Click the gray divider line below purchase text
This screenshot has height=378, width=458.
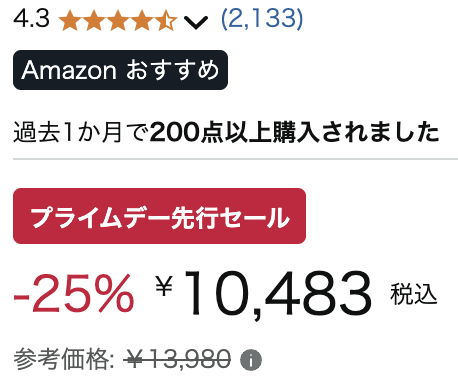tap(235, 159)
